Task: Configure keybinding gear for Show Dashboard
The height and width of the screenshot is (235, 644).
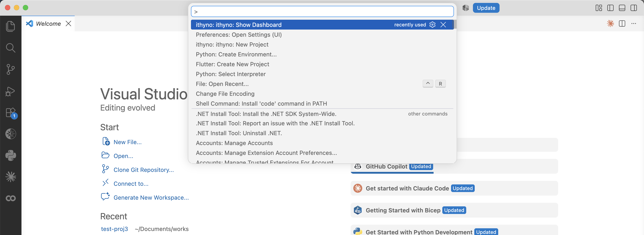Action: pos(432,25)
